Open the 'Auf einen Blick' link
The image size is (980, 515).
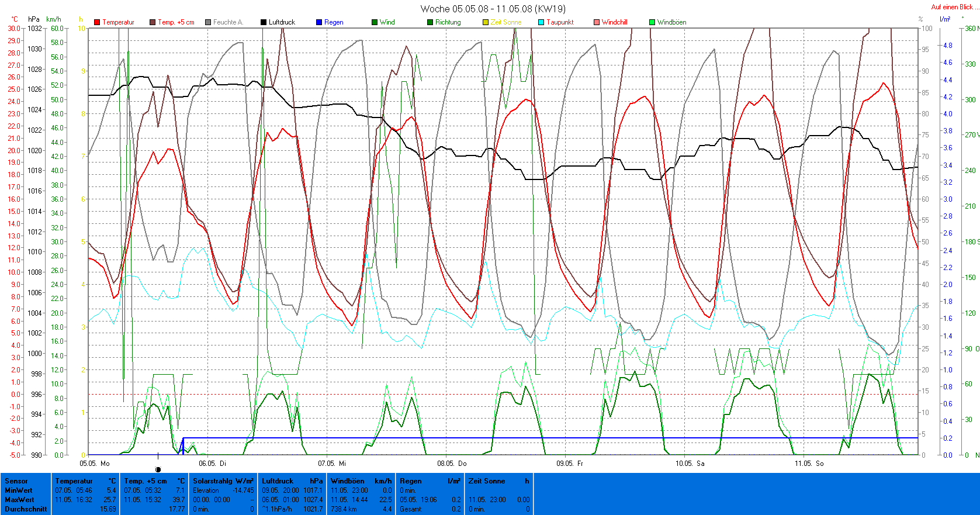pos(951,7)
